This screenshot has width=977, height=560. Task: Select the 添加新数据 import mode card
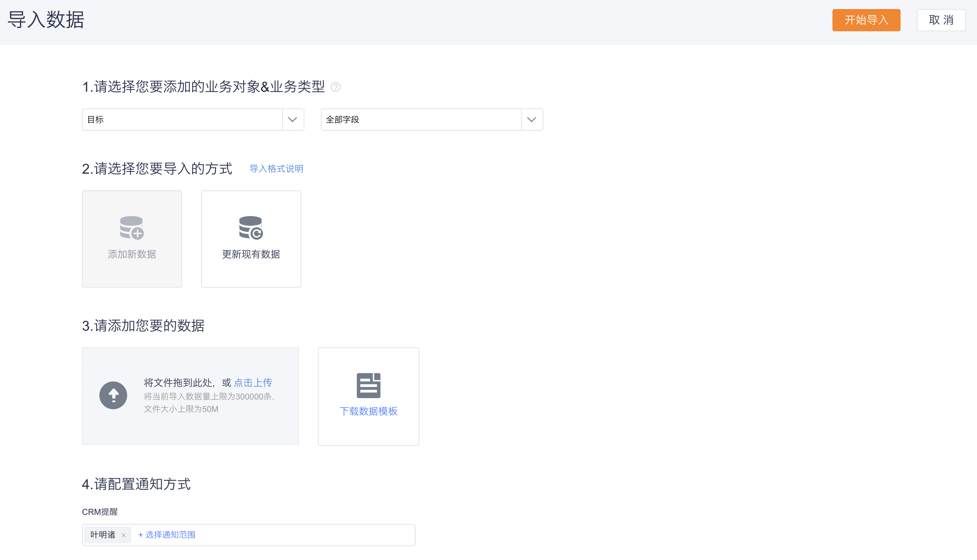pos(132,239)
